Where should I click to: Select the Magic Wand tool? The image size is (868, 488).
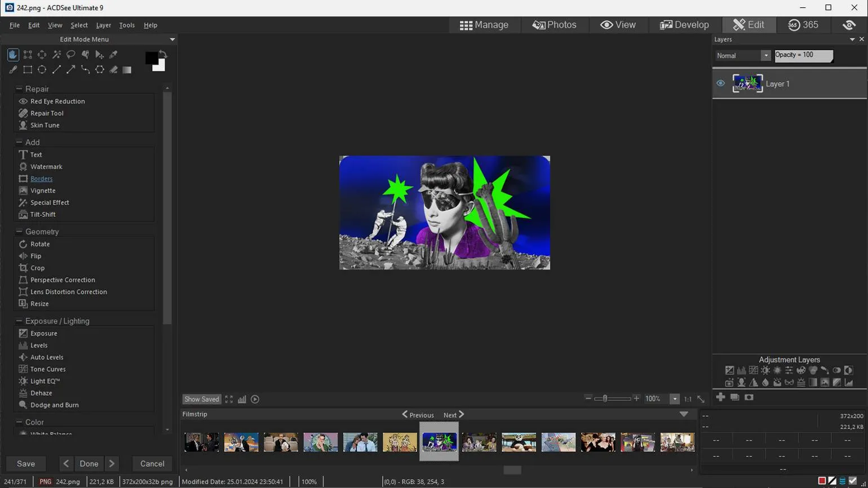[x=56, y=55]
